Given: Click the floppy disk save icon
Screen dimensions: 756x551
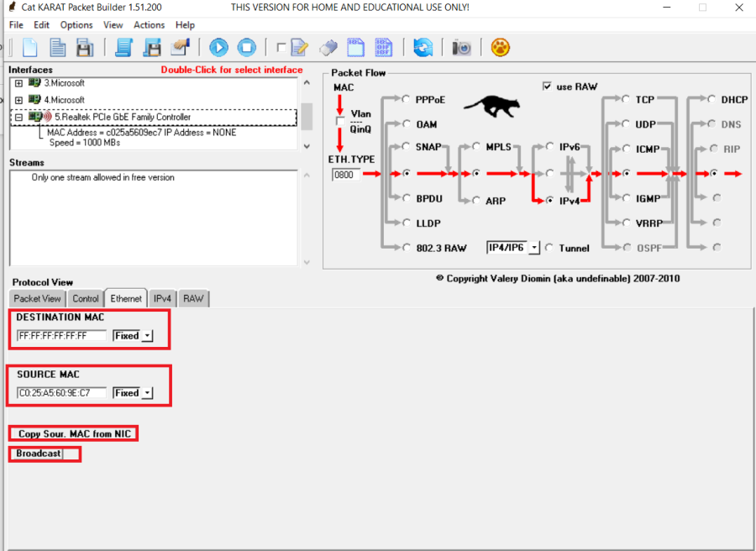Looking at the screenshot, I should pos(152,47).
